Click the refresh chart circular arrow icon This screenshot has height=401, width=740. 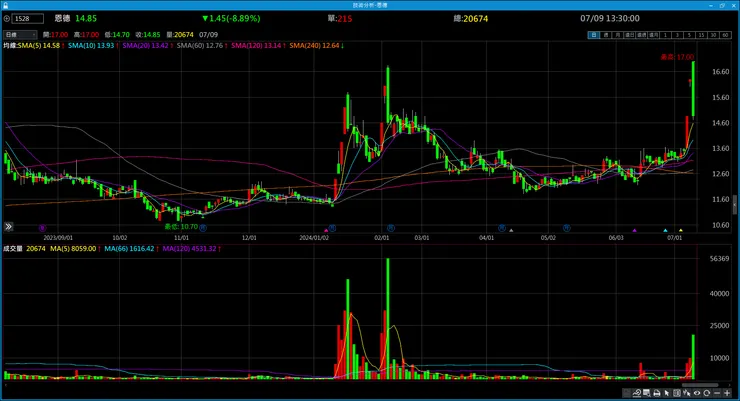click(706, 393)
